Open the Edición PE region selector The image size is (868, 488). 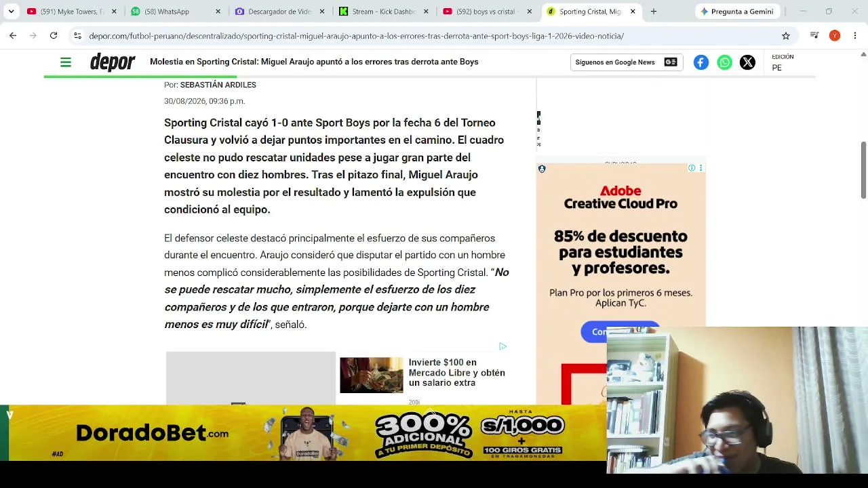(783, 62)
